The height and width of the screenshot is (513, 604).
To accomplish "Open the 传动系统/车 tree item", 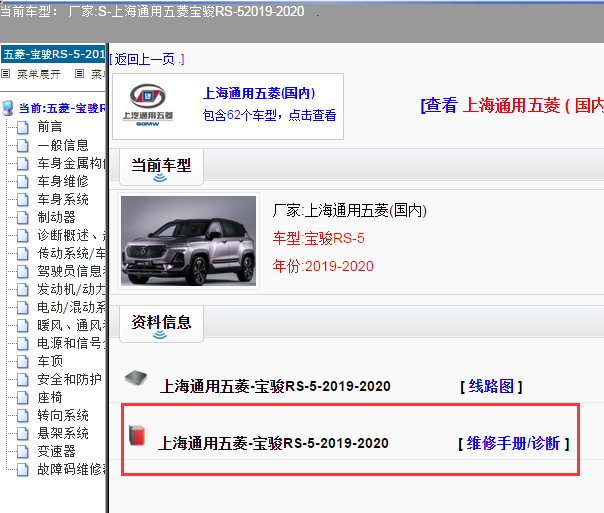I will pos(71,253).
